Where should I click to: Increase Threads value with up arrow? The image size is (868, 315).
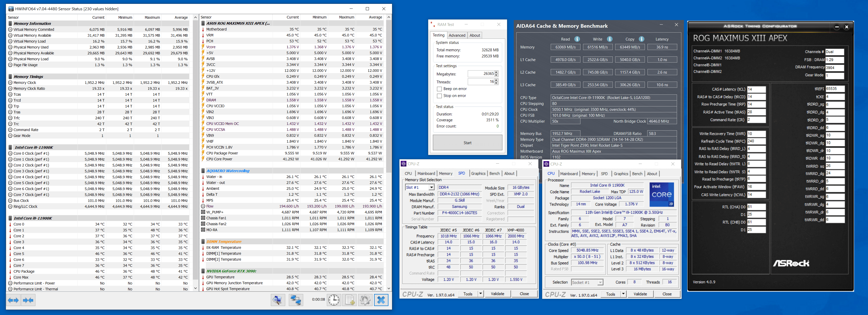point(496,80)
